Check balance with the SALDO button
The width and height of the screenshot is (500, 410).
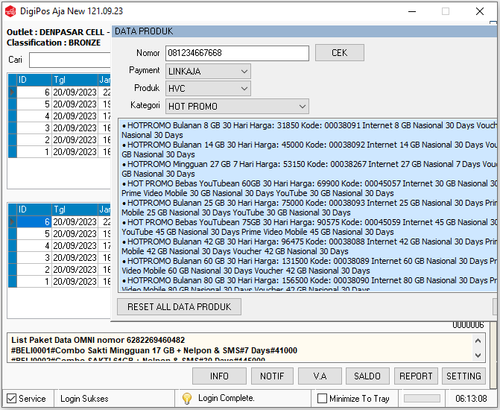[x=367, y=376]
